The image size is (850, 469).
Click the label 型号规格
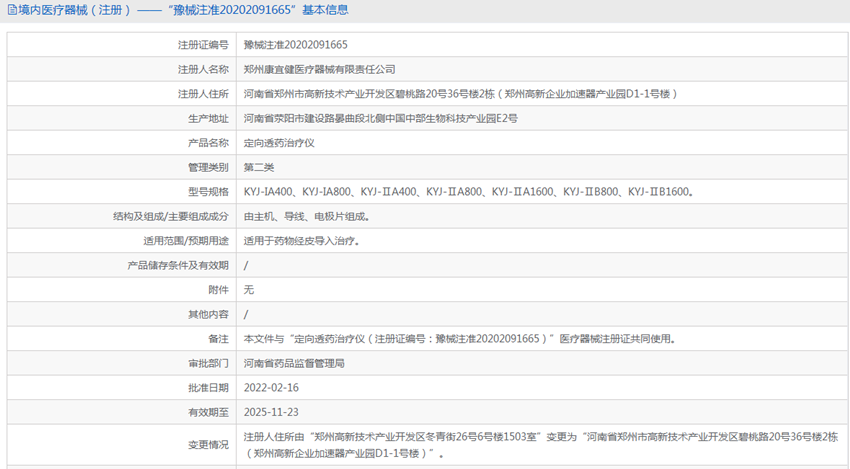click(x=208, y=191)
